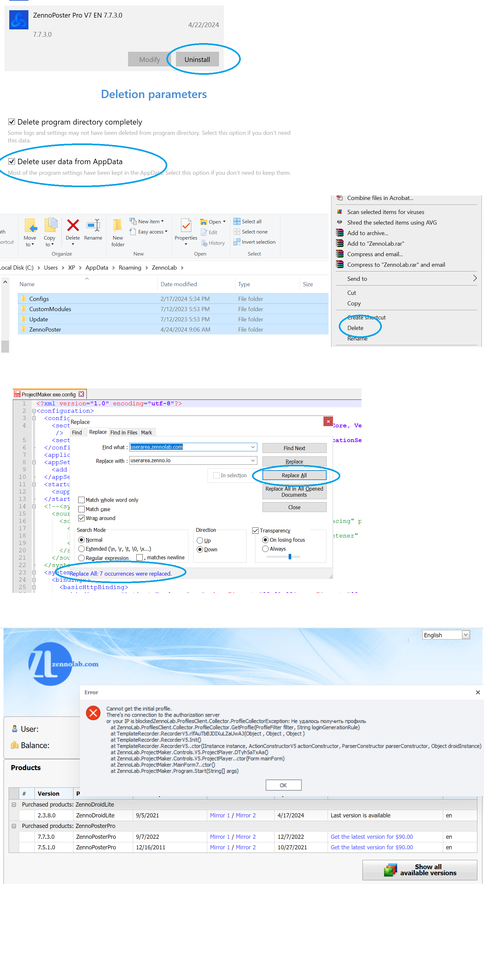Choose Cut from the context menu
Screen dimensions: 493x980
(x=352, y=293)
